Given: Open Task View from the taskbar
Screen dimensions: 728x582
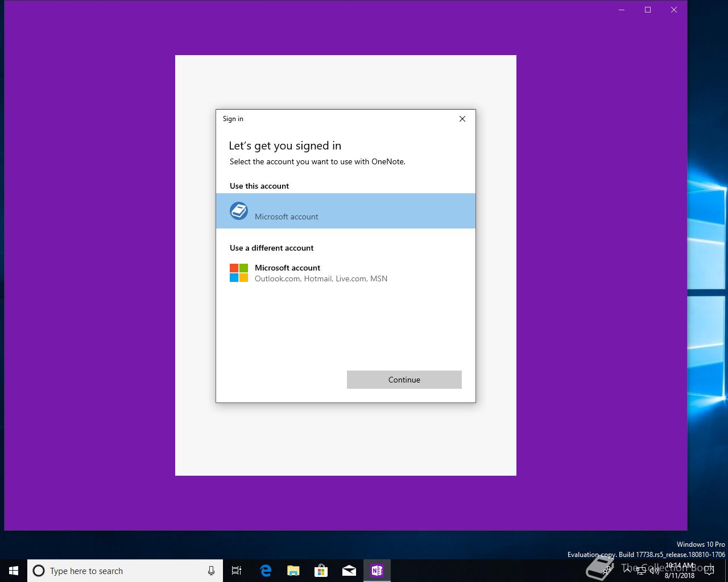Looking at the screenshot, I should pyautogui.click(x=237, y=571).
